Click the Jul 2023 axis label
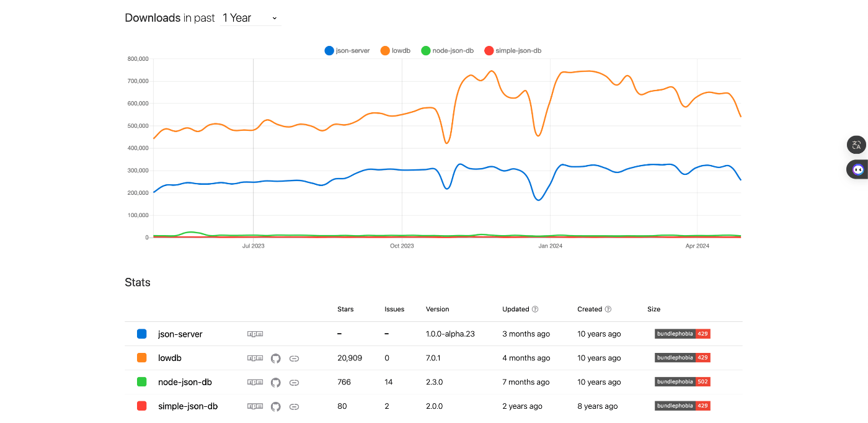This screenshot has height=423, width=868. point(253,246)
